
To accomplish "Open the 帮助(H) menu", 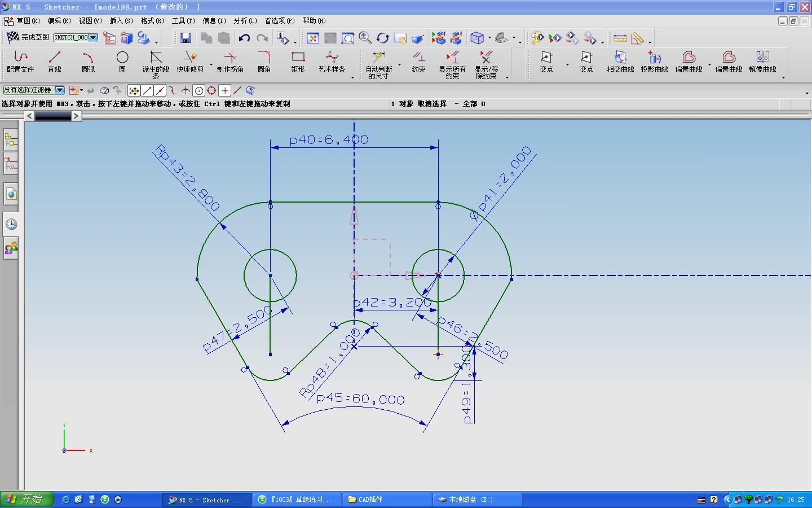I will tap(314, 21).
